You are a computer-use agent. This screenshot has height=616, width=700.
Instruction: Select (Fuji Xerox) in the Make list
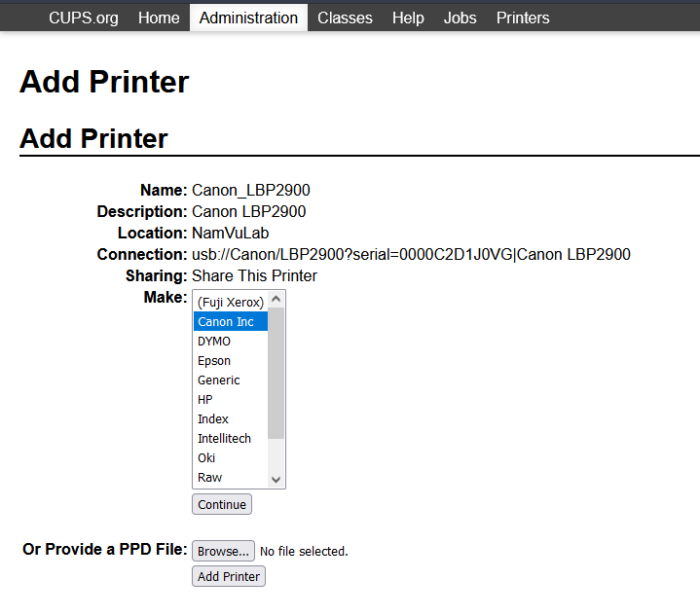(x=231, y=303)
